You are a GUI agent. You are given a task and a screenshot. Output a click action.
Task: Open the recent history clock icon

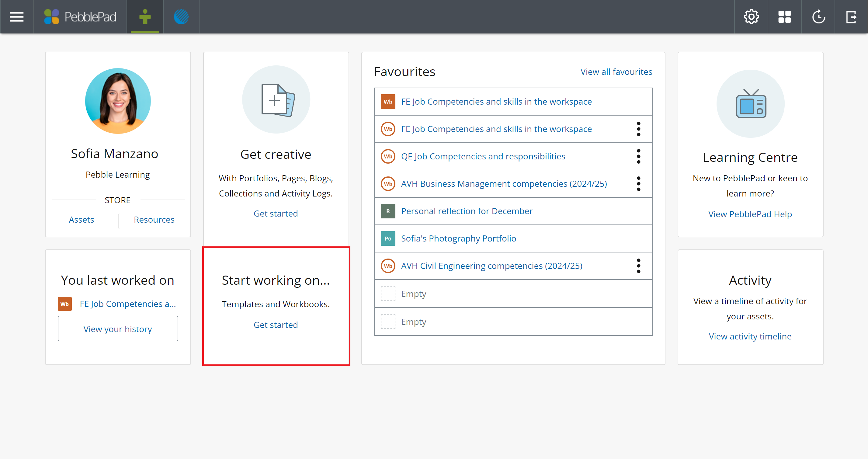[818, 16]
